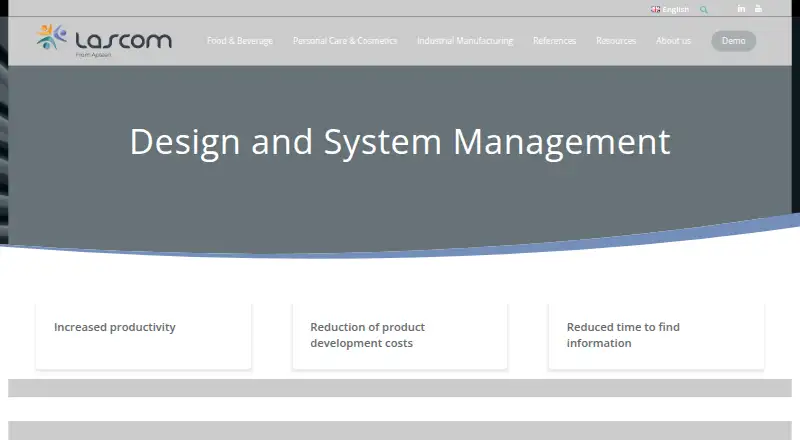Open the YouTube social icon
800x440 pixels.
(x=759, y=9)
